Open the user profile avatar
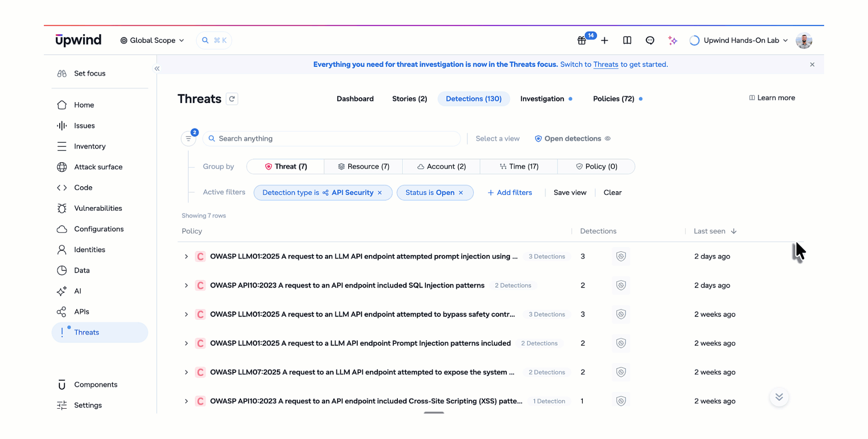Viewport: 868px width, 439px height. pos(804,40)
